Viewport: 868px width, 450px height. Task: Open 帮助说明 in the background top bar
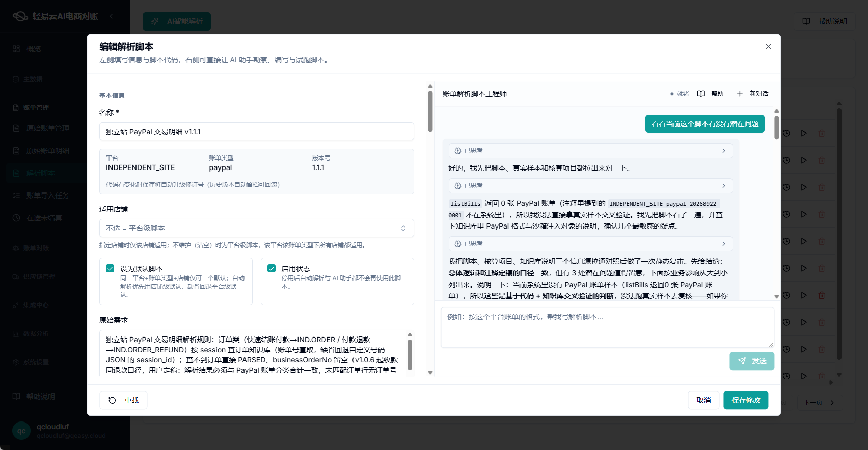click(825, 21)
